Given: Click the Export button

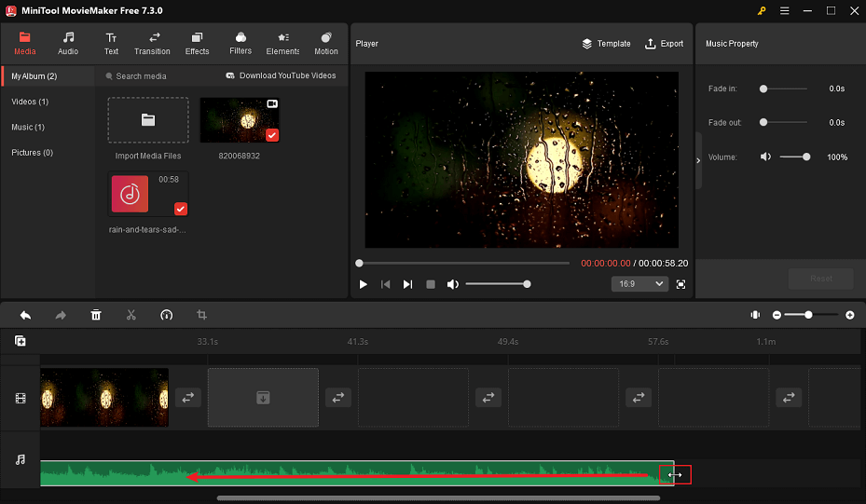Looking at the screenshot, I should tap(664, 44).
